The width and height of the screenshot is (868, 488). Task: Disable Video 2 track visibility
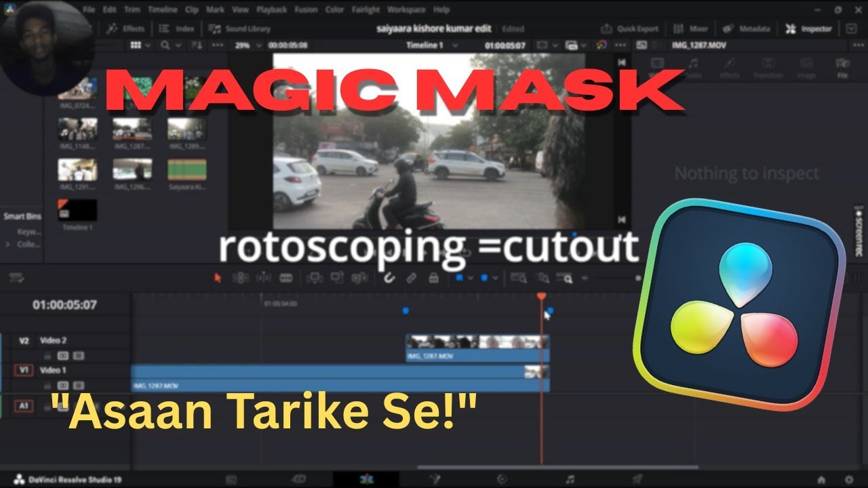coord(78,354)
